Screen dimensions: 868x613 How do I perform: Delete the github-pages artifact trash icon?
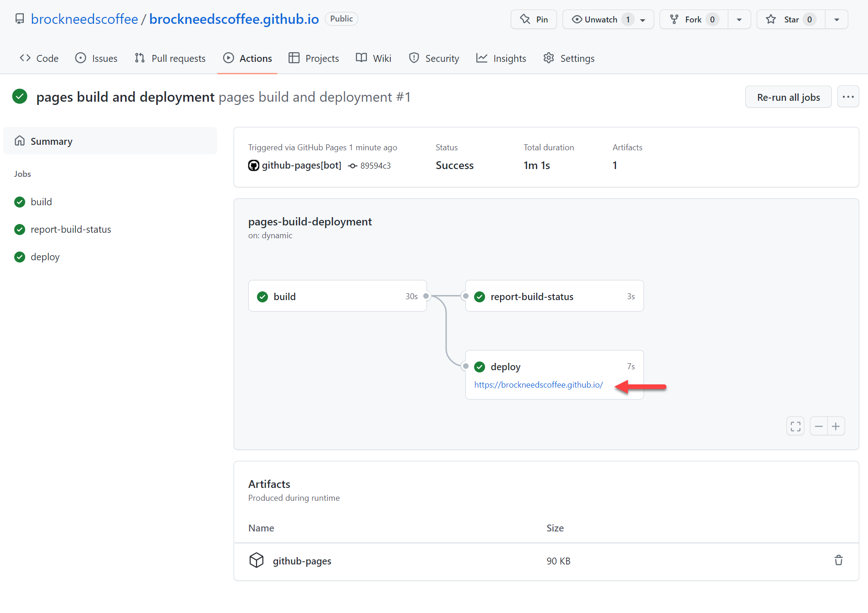pos(838,560)
